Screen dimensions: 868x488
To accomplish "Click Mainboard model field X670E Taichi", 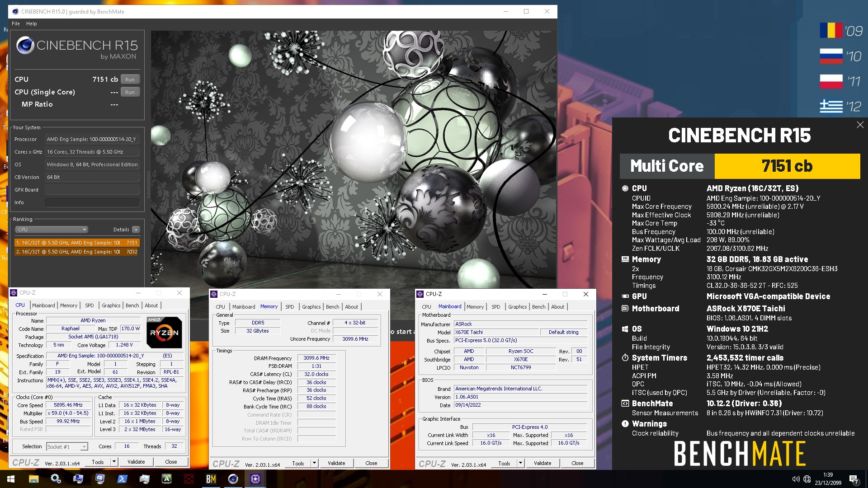I will (496, 332).
